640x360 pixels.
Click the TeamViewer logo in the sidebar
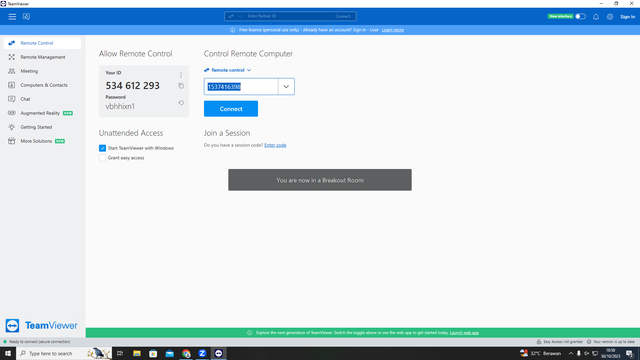tap(41, 325)
